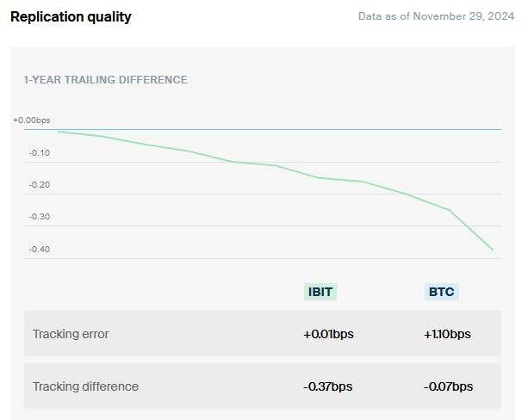Click BTC tracking error value +1.10bps
This screenshot has height=420, width=528.
click(x=447, y=334)
